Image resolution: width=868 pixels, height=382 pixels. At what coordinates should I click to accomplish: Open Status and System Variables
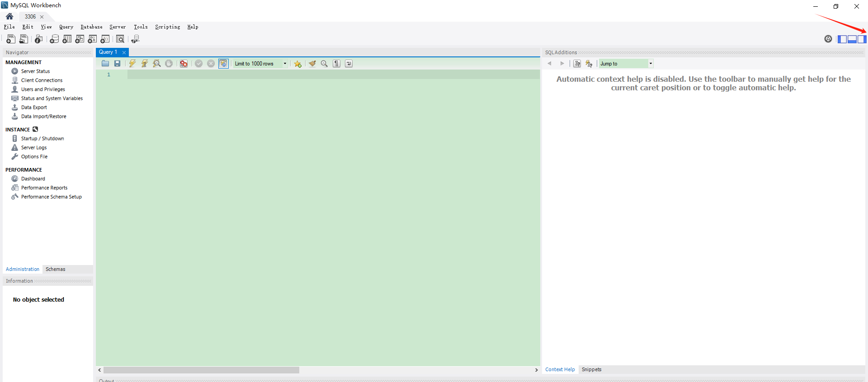pos(52,98)
